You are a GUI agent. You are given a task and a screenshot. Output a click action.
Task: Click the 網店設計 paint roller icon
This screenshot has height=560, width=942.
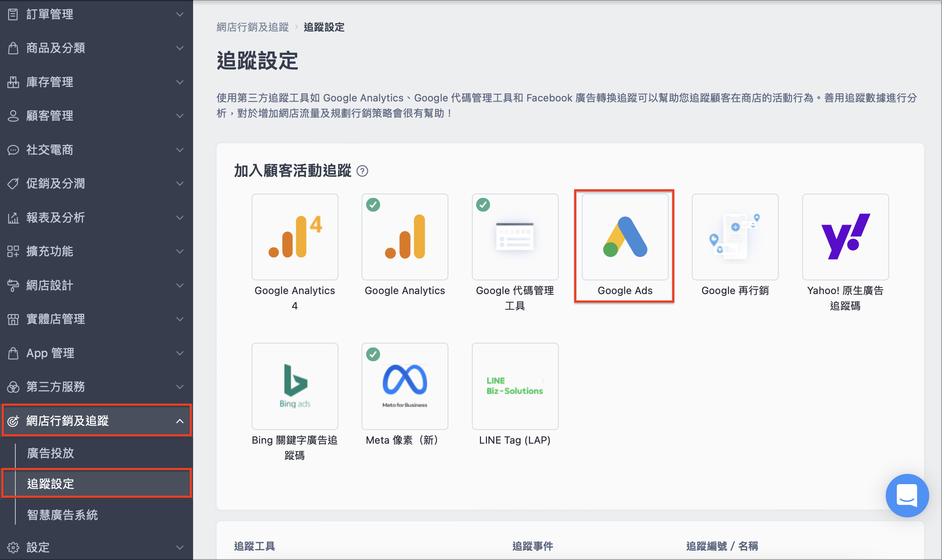click(x=13, y=285)
